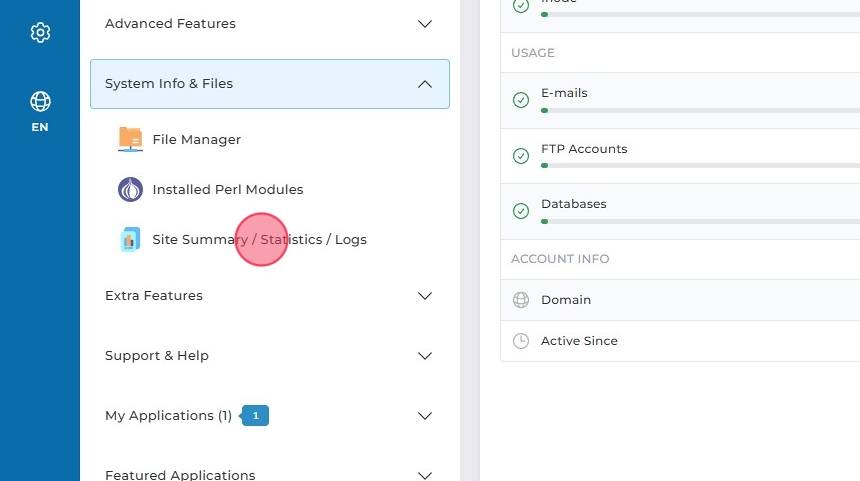Click the File Manager folder icon
This screenshot has width=860, height=481.
tap(130, 139)
